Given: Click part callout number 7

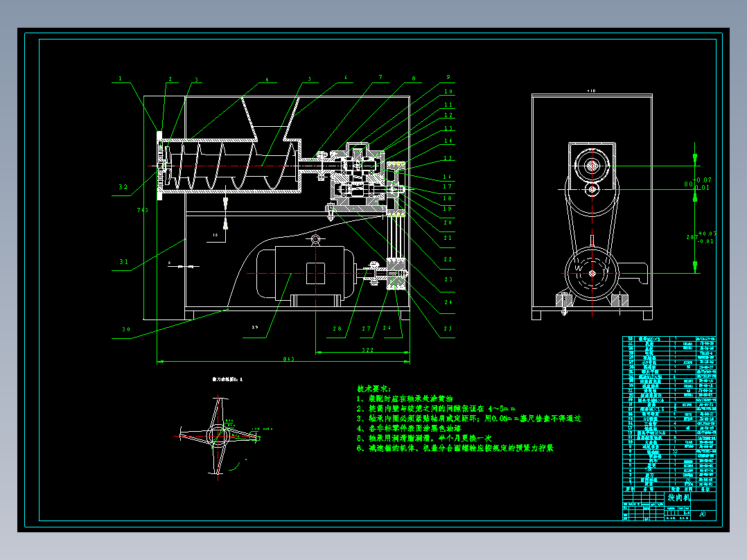Looking at the screenshot, I should [x=380, y=77].
